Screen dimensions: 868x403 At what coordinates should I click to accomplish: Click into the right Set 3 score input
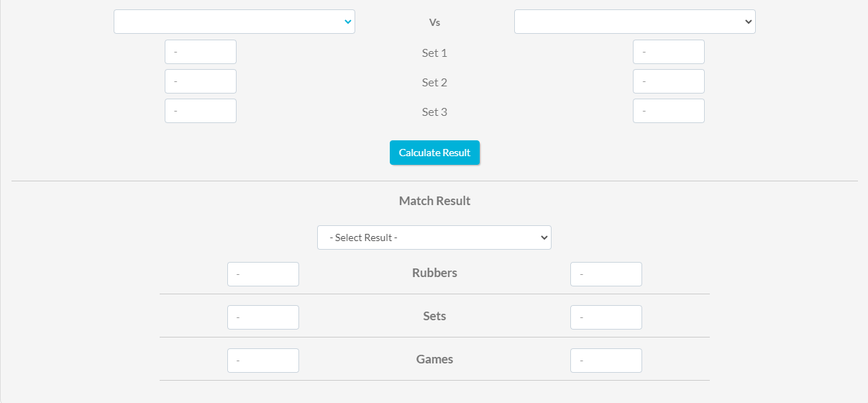click(x=669, y=111)
